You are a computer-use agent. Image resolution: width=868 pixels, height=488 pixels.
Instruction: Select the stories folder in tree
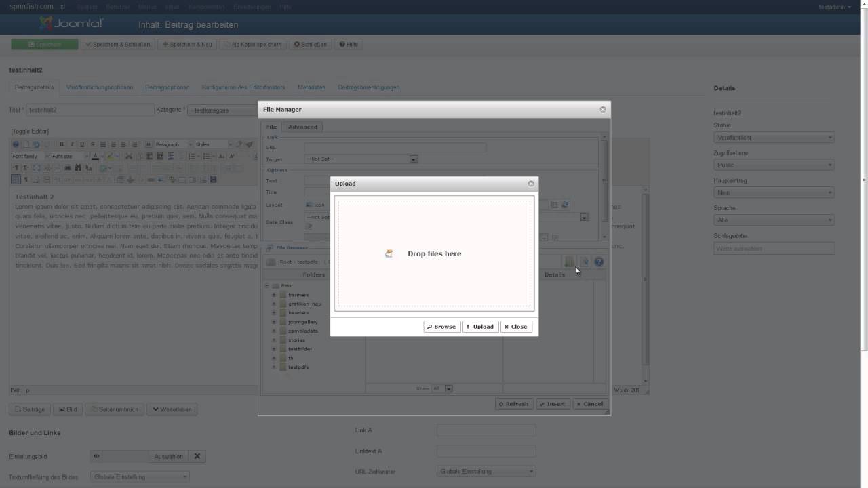pyautogui.click(x=296, y=340)
